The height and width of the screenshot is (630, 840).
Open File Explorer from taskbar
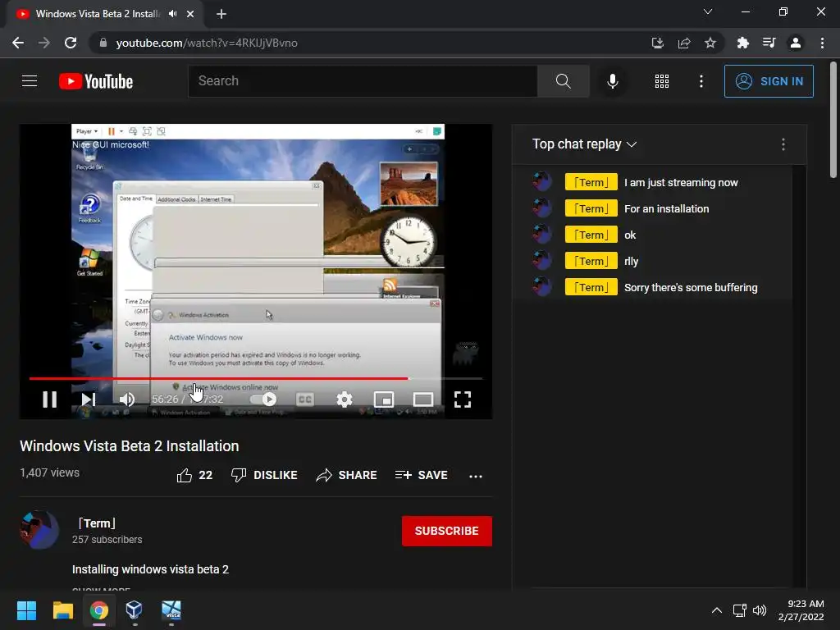point(62,610)
